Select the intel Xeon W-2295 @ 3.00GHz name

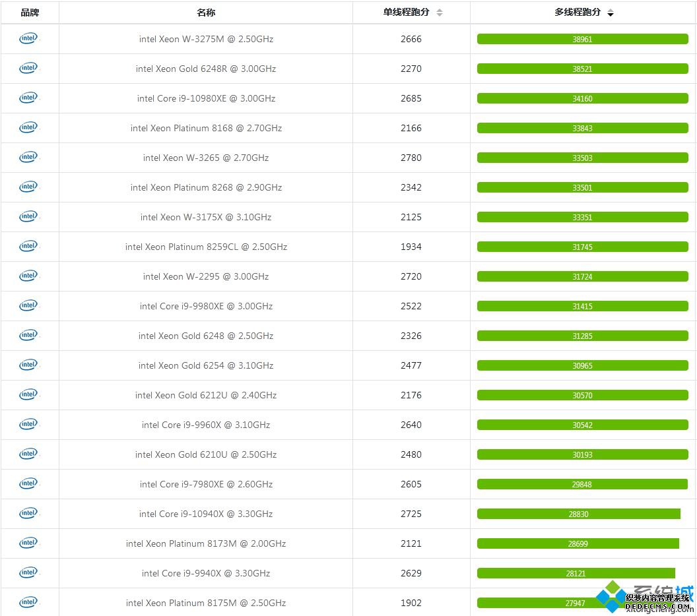click(x=206, y=276)
